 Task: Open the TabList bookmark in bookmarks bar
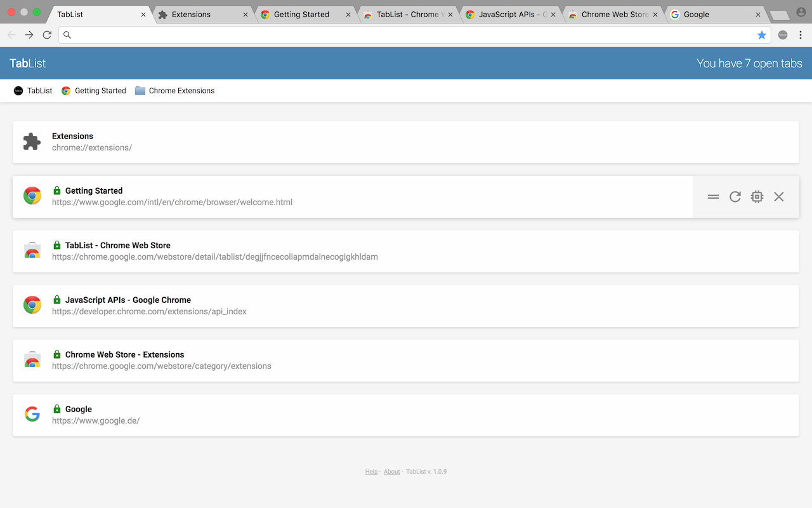pyautogui.click(x=33, y=91)
